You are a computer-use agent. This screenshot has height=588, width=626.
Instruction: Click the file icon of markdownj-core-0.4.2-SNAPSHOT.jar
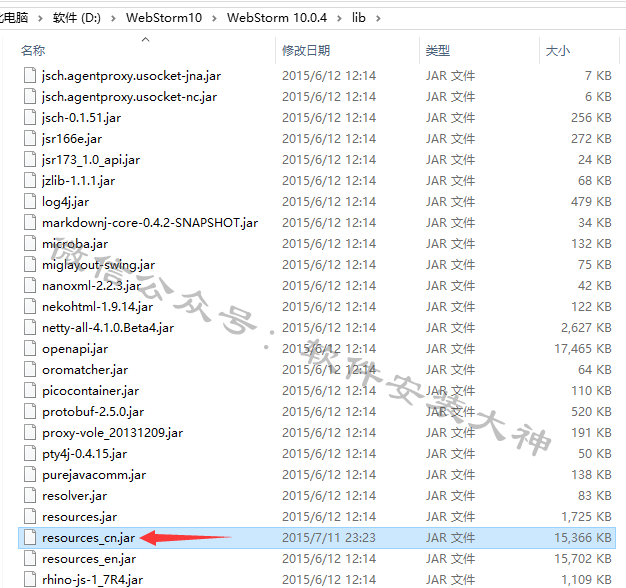(30, 222)
